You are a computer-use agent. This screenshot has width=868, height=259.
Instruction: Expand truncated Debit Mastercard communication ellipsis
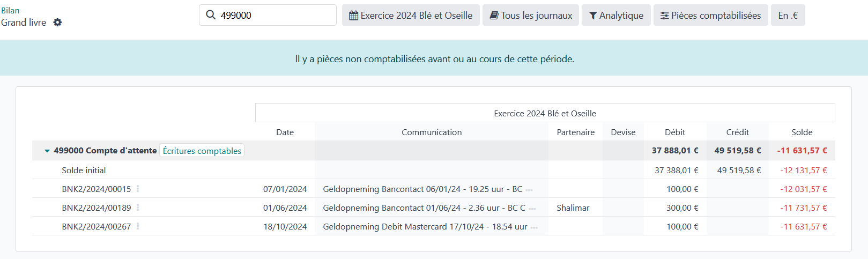pos(534,227)
